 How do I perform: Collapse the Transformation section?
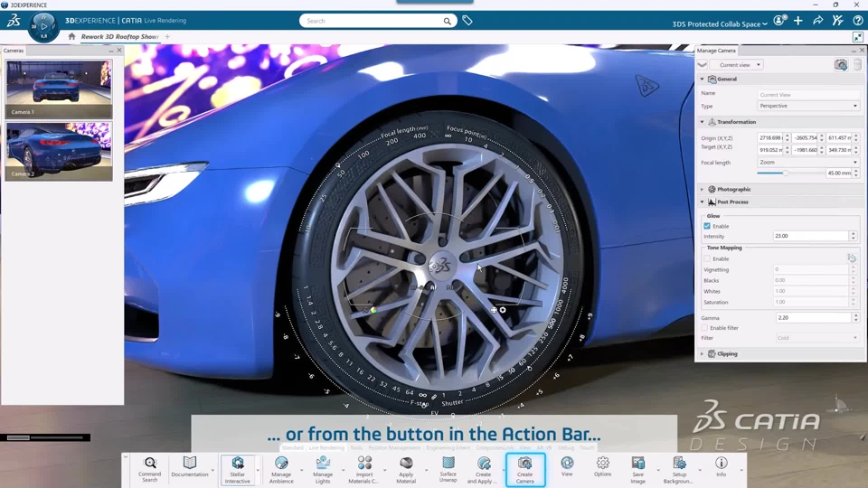click(x=702, y=122)
